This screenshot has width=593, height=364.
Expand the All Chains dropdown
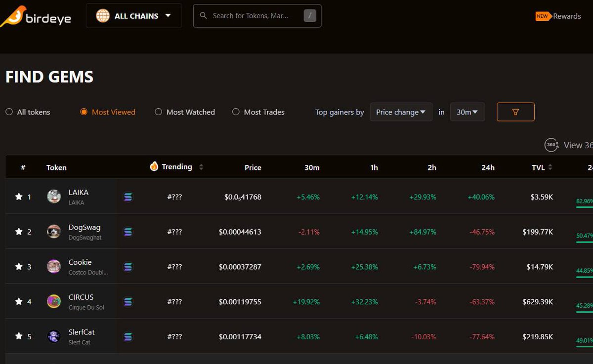pos(133,16)
